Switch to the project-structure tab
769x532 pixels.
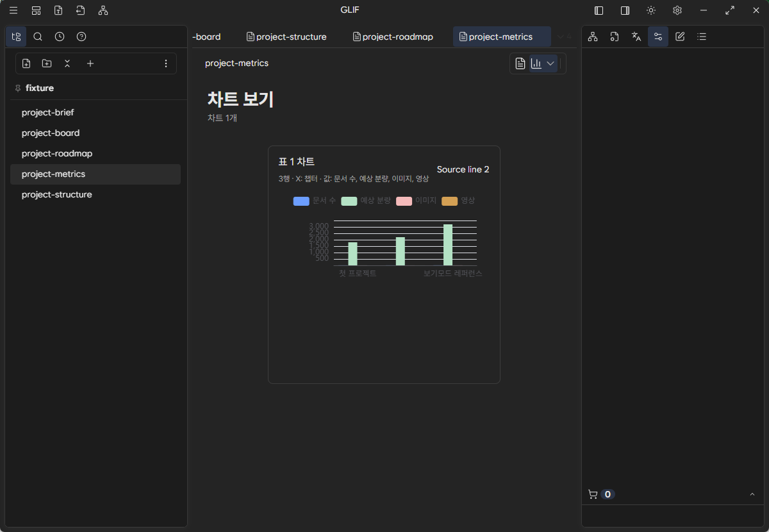[x=286, y=37]
